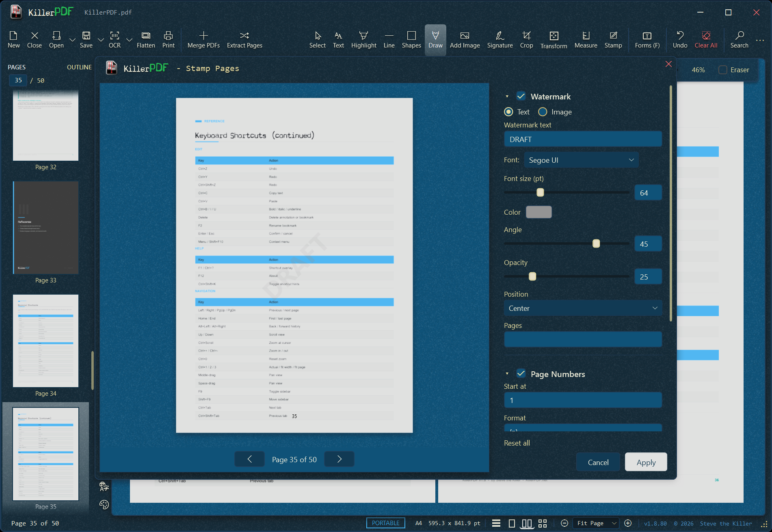Expand the Save dropdown arrow
Image resolution: width=772 pixels, height=532 pixels.
pos(101,40)
